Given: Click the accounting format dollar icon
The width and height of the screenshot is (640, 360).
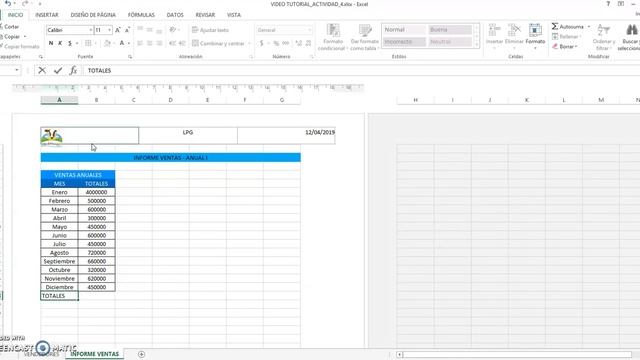Looking at the screenshot, I should coord(262,43).
